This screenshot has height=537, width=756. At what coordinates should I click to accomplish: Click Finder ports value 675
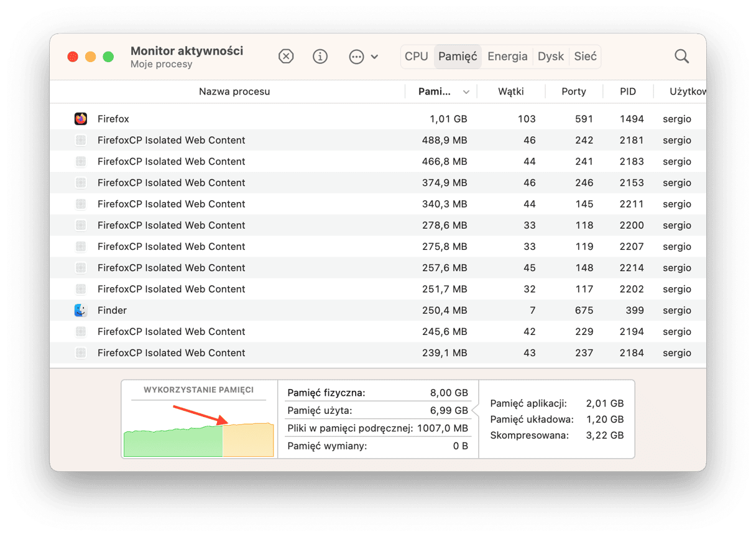584,310
